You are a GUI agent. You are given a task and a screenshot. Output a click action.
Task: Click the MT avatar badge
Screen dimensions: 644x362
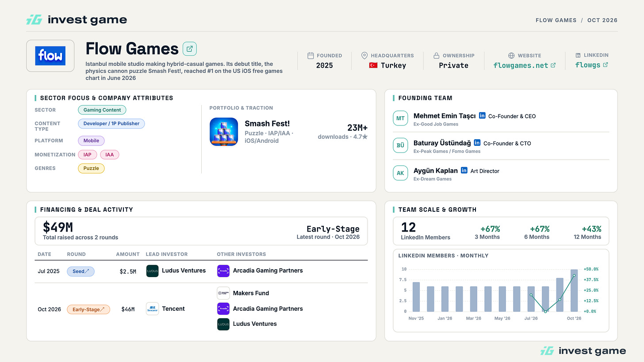pyautogui.click(x=400, y=118)
